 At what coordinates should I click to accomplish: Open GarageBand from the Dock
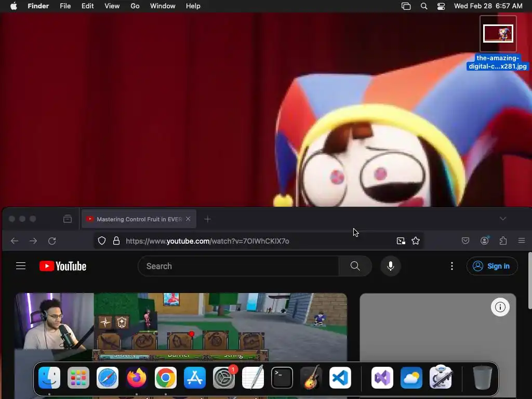coord(311,378)
